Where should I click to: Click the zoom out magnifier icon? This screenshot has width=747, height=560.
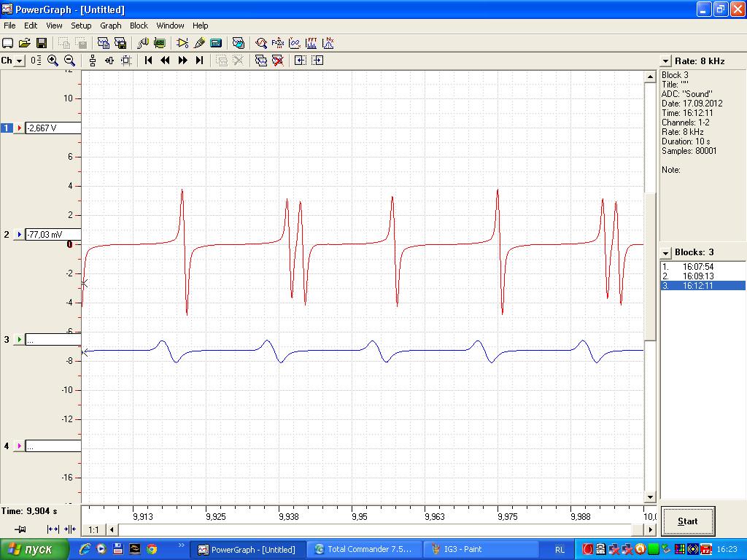point(70,61)
